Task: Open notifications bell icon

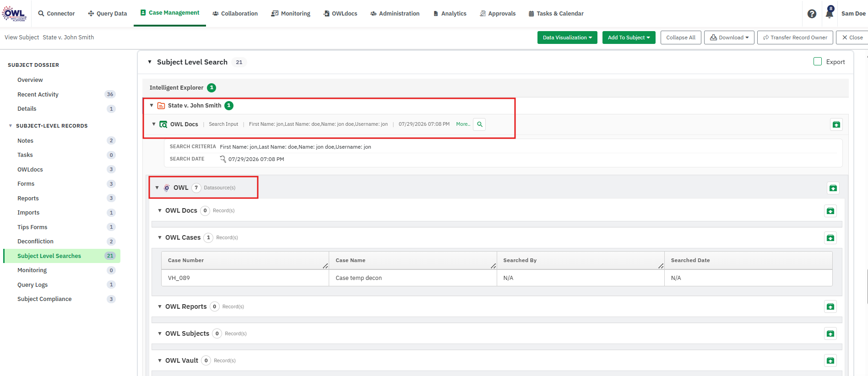Action: 829,13
